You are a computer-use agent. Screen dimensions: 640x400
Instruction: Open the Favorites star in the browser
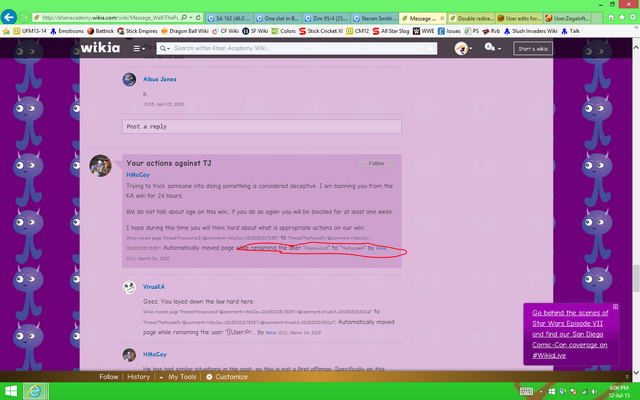[622, 18]
